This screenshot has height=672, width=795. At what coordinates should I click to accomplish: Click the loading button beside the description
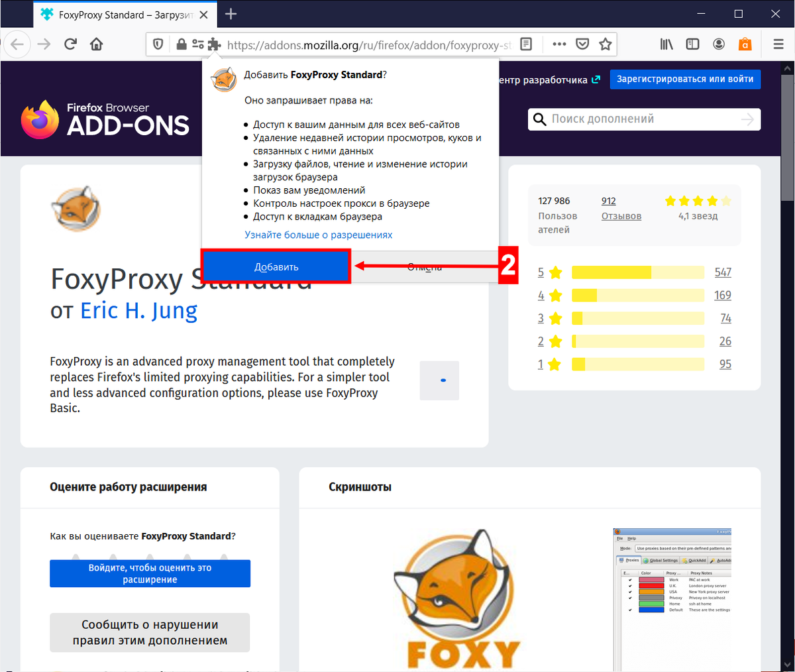pos(439,380)
